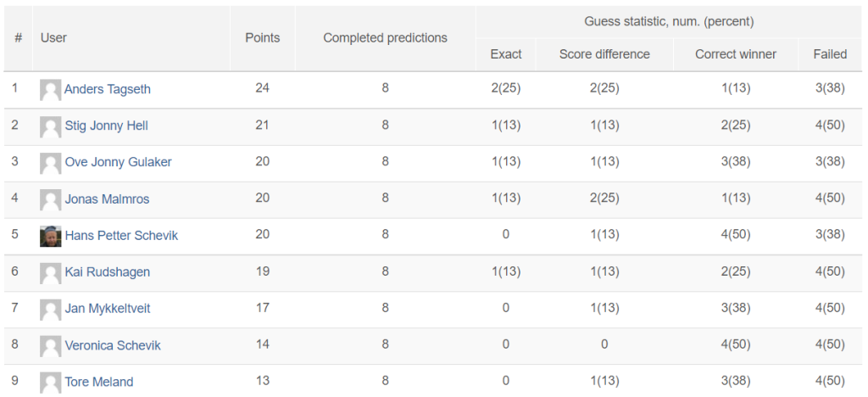Open Hans Petter Schevik's profile photo
Viewport: 868px width, 397px height.
click(50, 237)
